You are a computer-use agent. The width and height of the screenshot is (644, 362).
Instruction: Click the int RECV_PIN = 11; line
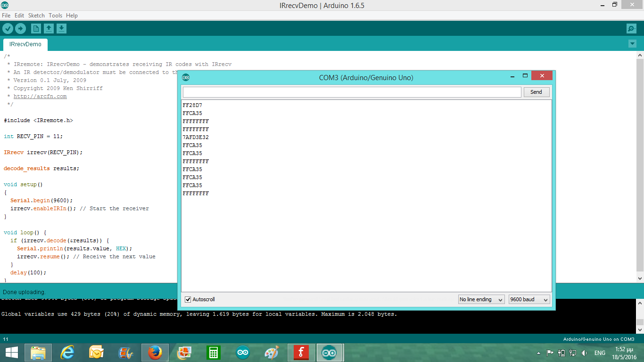[33, 136]
